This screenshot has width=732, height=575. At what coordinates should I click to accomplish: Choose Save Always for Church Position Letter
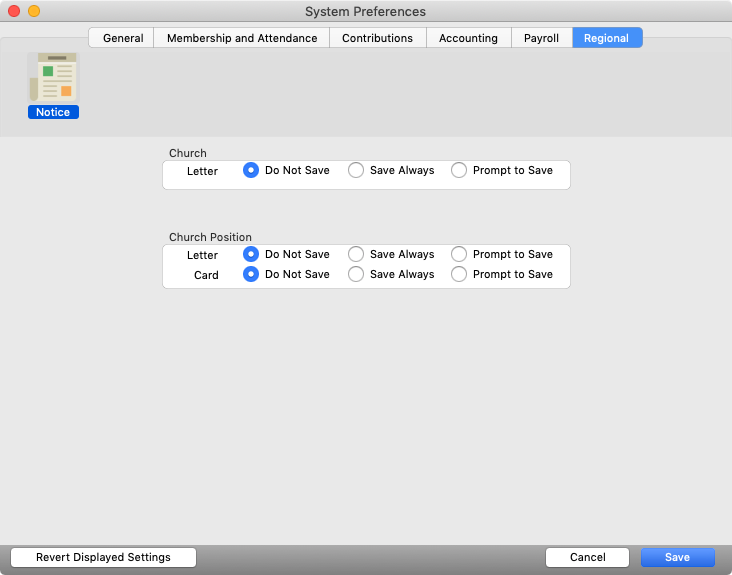pyautogui.click(x=356, y=255)
